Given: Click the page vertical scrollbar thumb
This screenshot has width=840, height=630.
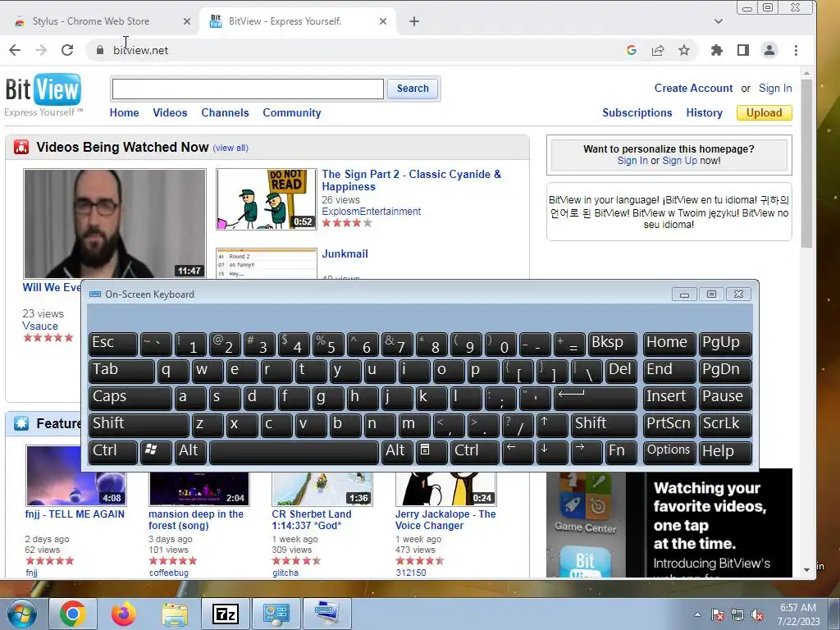Looking at the screenshot, I should [x=807, y=163].
